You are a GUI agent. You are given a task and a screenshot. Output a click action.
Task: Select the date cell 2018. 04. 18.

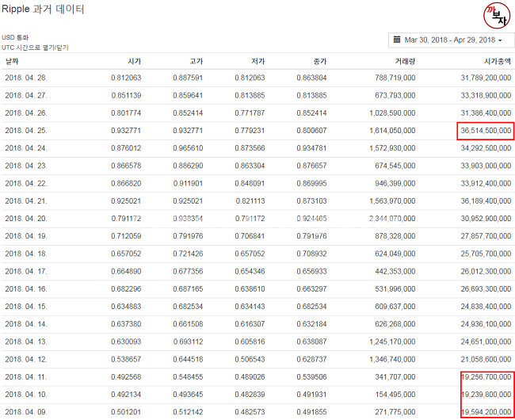[26, 254]
